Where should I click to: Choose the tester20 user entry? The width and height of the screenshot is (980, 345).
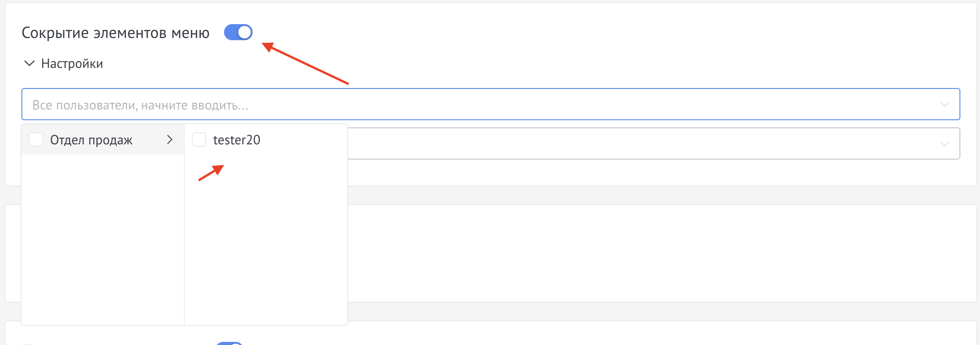[237, 140]
